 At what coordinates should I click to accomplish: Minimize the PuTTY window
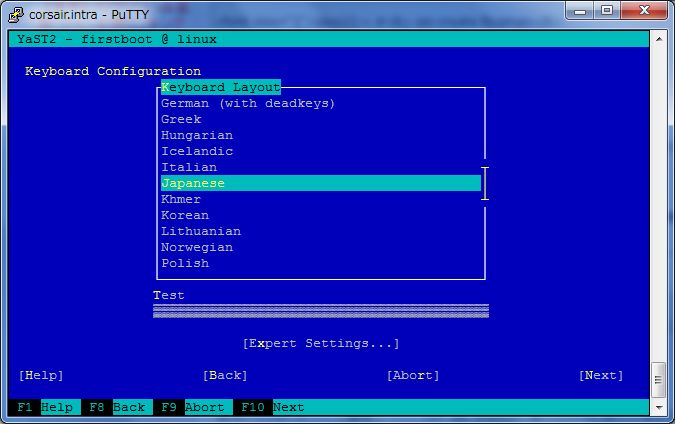[x=580, y=11]
